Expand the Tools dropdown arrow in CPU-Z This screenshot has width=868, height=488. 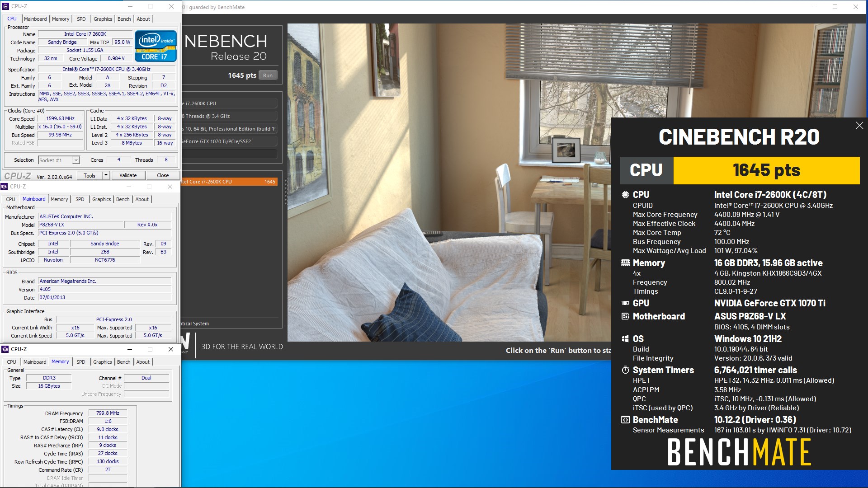[106, 175]
